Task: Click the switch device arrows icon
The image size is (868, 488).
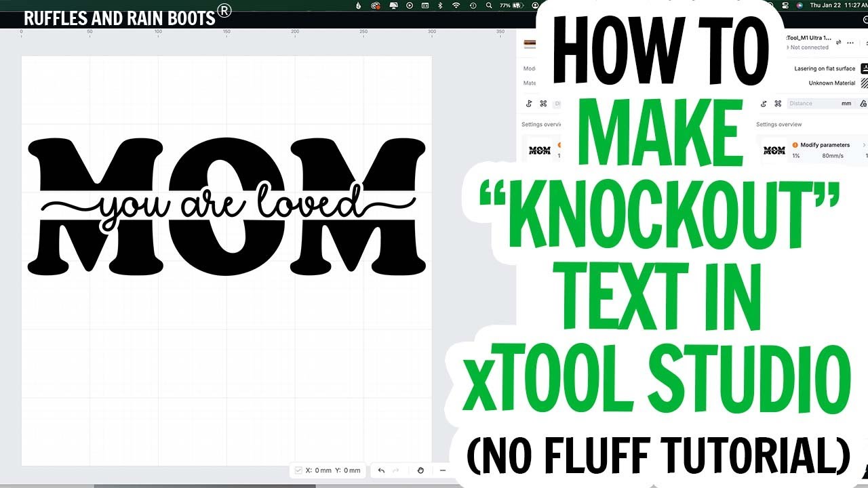Action: pos(839,42)
